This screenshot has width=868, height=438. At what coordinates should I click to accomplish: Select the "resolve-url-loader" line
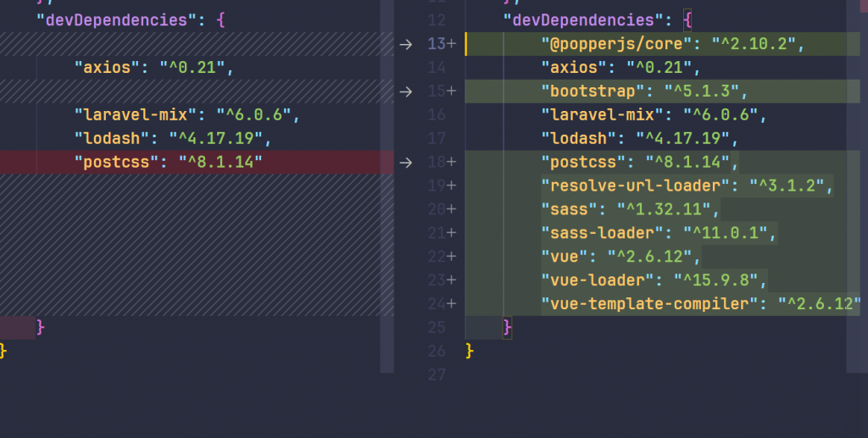pyautogui.click(x=687, y=186)
